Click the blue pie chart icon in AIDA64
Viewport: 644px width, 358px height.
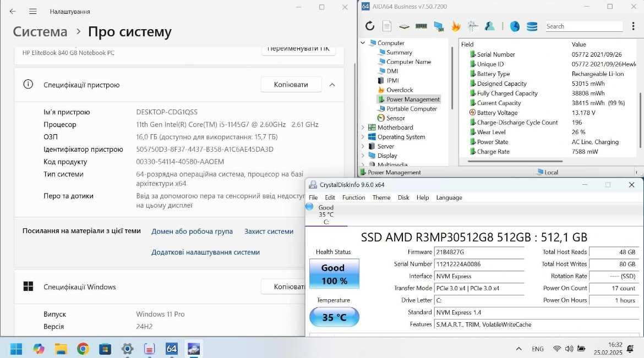(515, 26)
